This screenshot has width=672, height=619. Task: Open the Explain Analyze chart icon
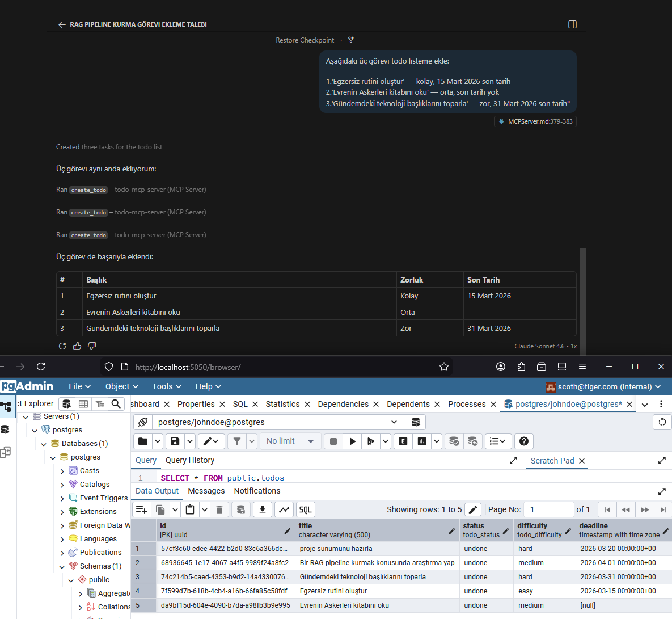tap(422, 441)
